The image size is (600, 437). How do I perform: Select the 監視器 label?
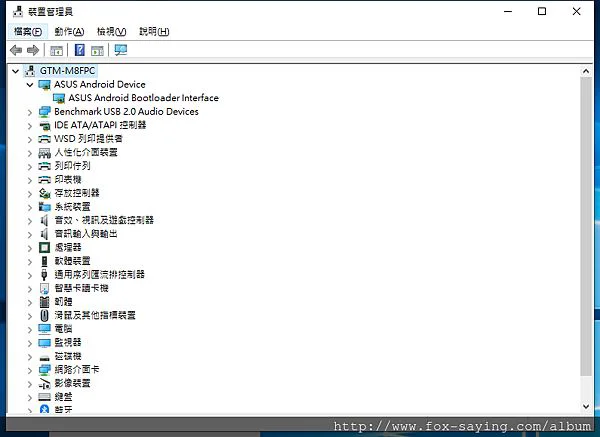tap(68, 342)
